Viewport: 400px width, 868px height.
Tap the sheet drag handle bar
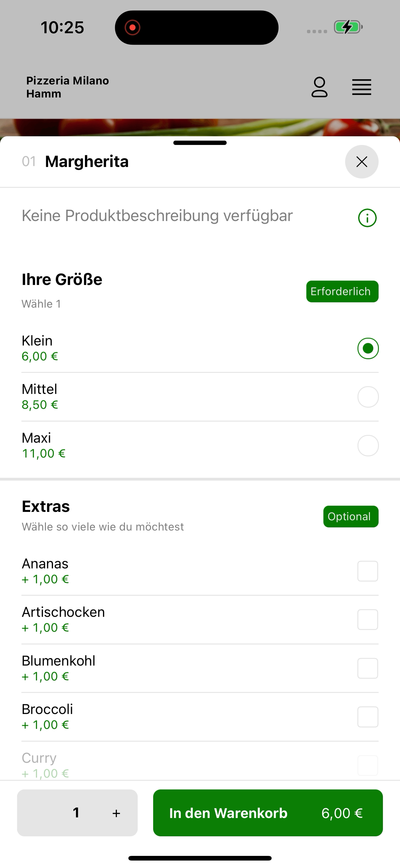coord(200,143)
